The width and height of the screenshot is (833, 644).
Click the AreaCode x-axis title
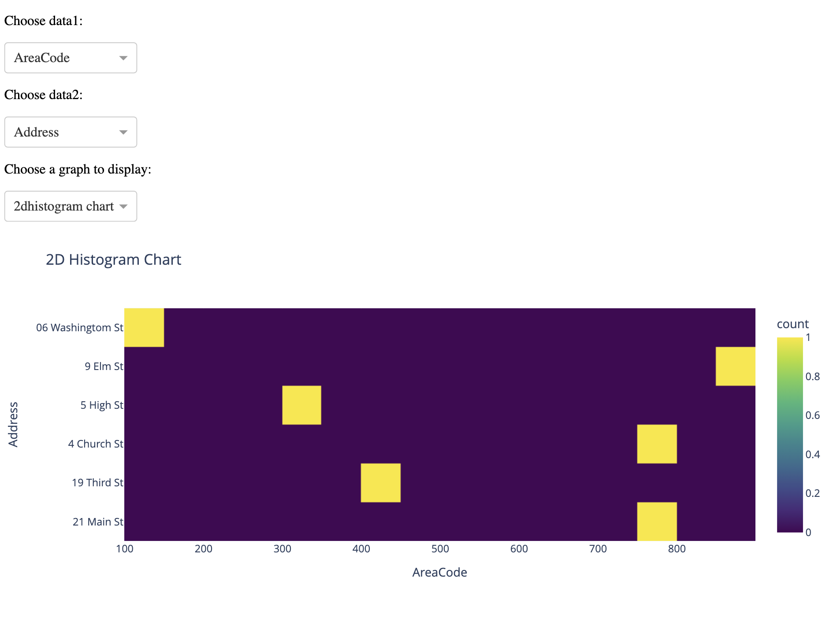click(439, 572)
